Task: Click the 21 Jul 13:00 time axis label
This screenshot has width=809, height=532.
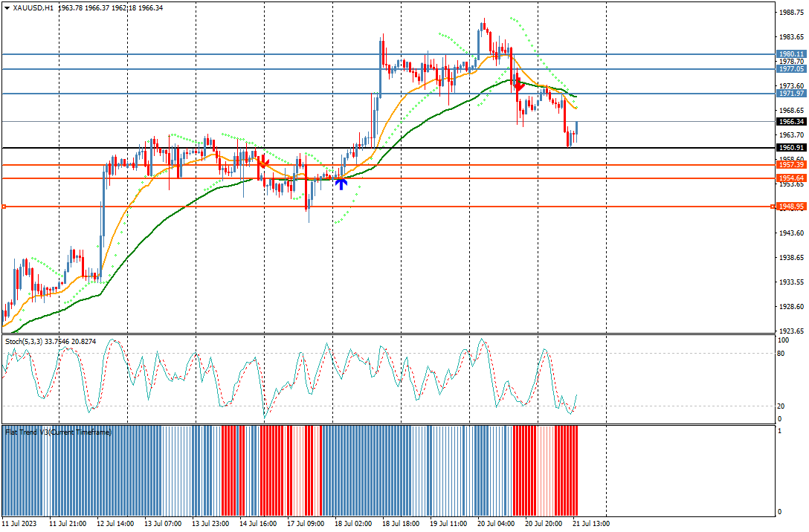Action: (590, 524)
